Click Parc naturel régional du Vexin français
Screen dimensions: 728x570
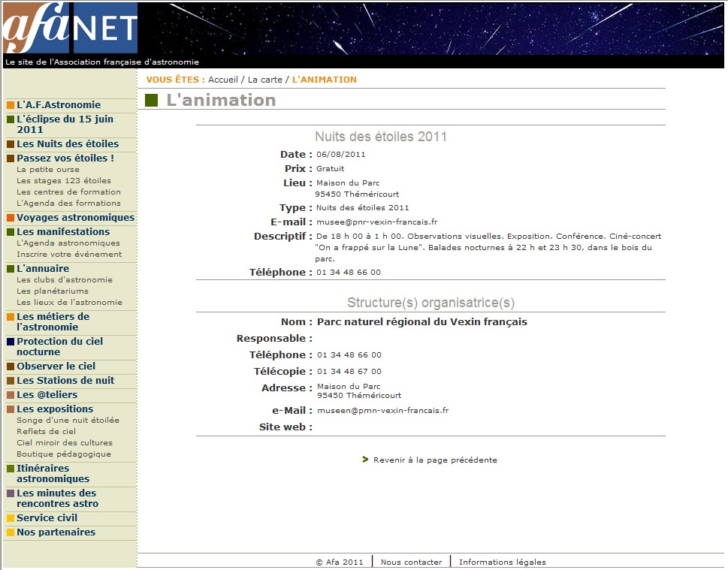[x=422, y=321]
